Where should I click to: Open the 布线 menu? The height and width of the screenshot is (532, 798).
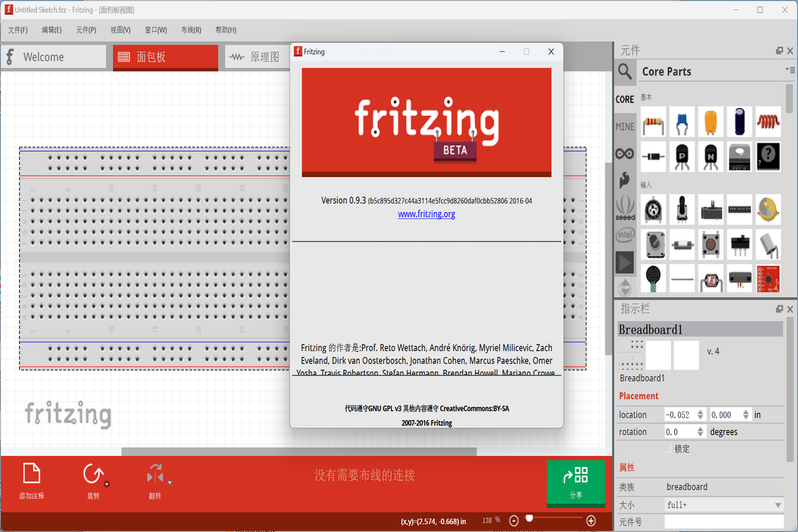pyautogui.click(x=190, y=30)
